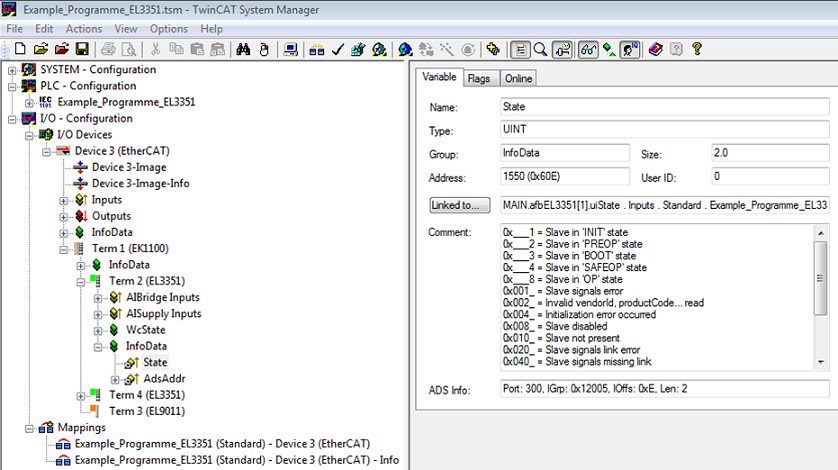The height and width of the screenshot is (470, 838).
Task: Click the Find binoculars icon
Action: tap(243, 49)
